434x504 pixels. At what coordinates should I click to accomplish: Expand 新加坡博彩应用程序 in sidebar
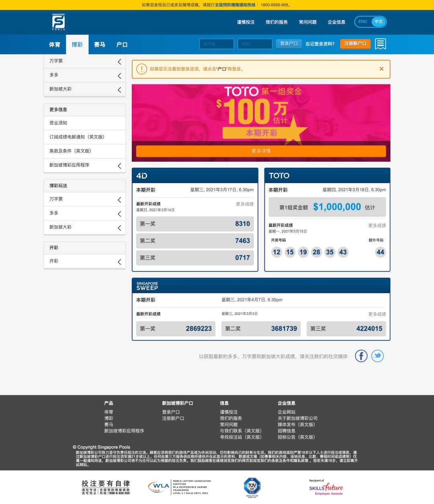pyautogui.click(x=119, y=166)
